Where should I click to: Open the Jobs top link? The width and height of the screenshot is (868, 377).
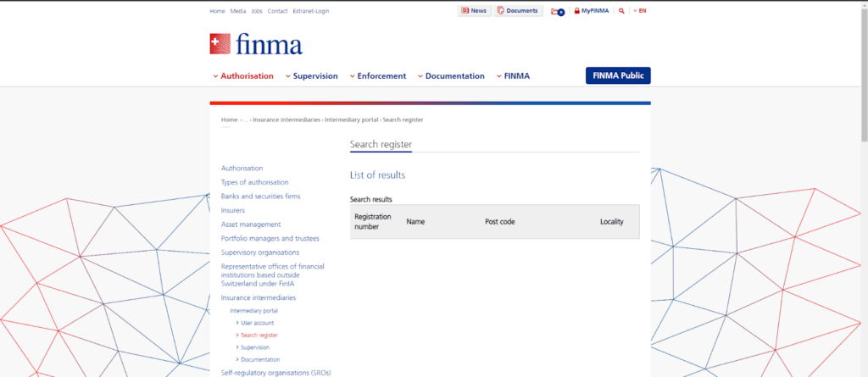coord(257,11)
